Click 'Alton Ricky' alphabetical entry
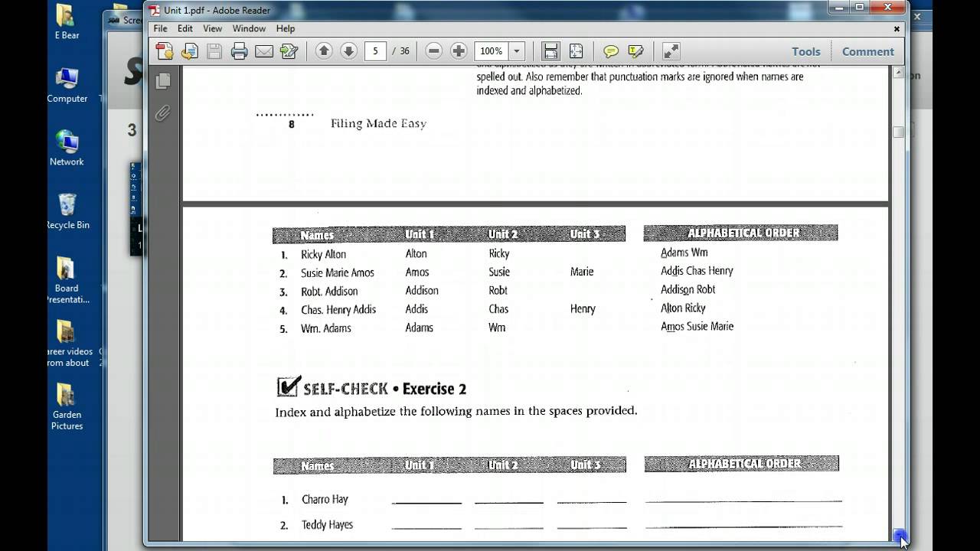This screenshot has height=551, width=980. click(683, 308)
